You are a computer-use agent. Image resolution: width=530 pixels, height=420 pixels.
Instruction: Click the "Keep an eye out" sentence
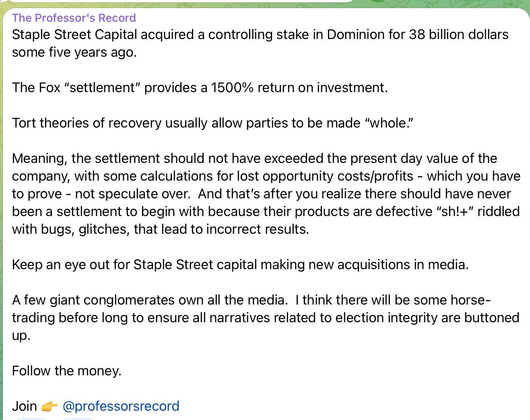(x=240, y=264)
